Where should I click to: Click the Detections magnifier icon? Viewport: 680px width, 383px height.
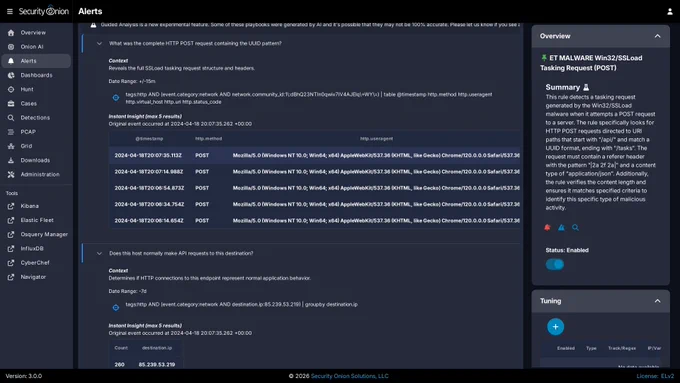[11, 118]
